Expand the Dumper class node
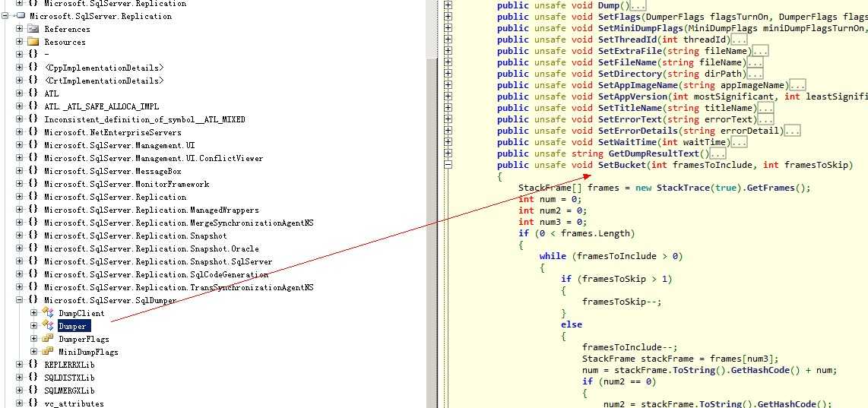868x408 pixels. 34,326
